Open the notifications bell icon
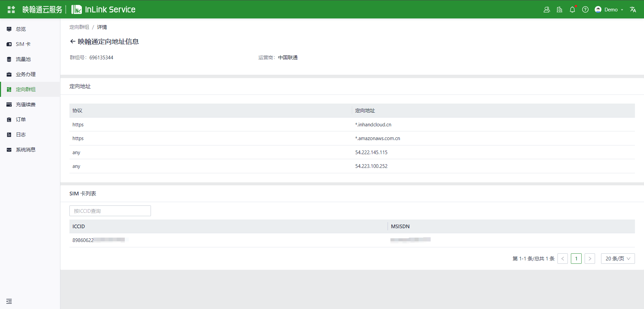This screenshot has width=644, height=309. click(x=573, y=10)
